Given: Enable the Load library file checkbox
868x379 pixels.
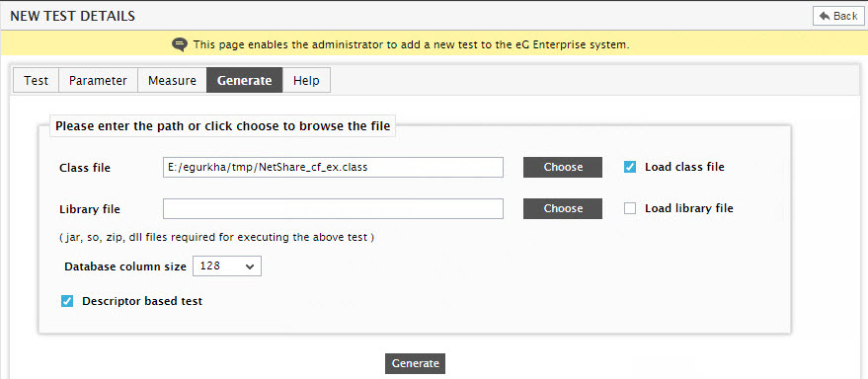Looking at the screenshot, I should coord(630,208).
